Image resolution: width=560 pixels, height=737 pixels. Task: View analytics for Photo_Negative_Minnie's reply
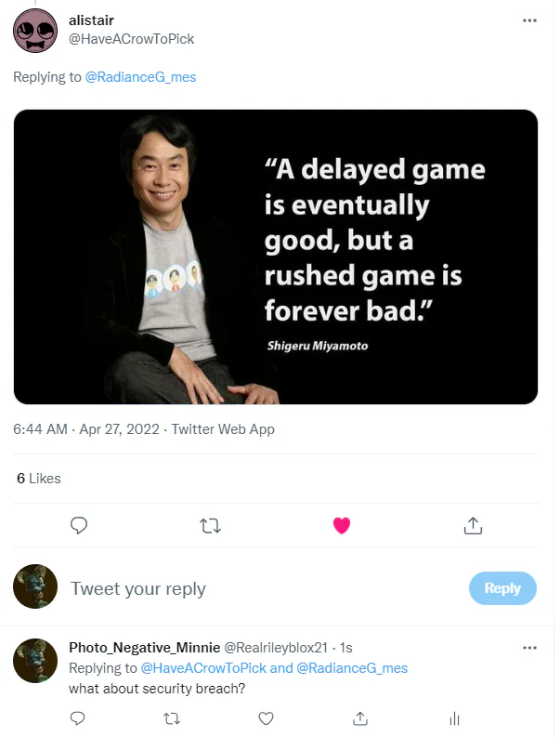454,718
